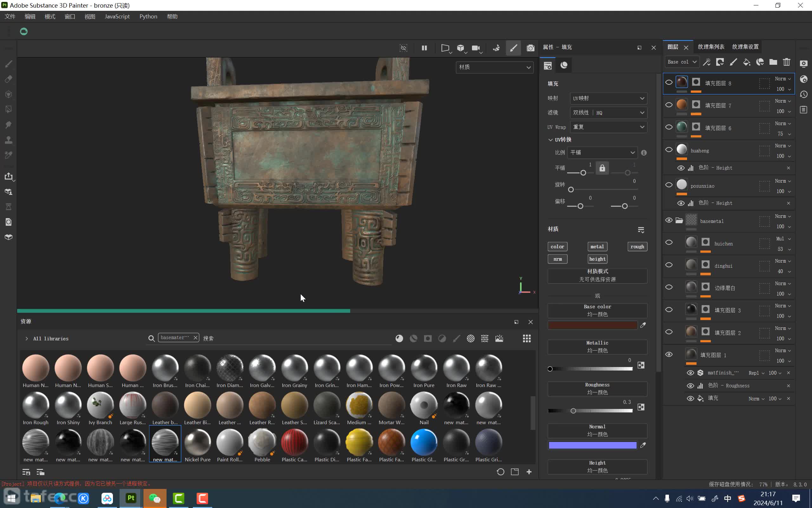Toggle visibility of posunxiao layer
Image resolution: width=812 pixels, height=508 pixels.
pos(669,185)
